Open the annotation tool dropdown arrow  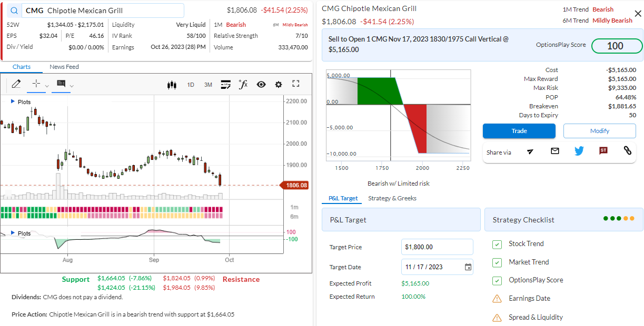(x=72, y=86)
